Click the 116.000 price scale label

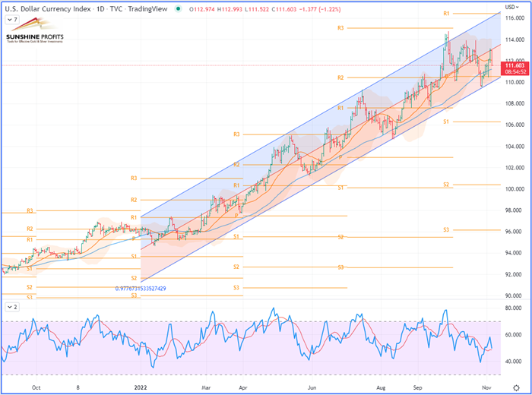[x=515, y=18]
